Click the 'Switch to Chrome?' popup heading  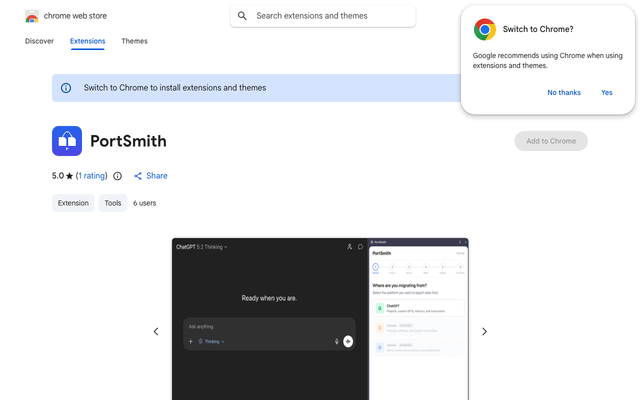538,29
